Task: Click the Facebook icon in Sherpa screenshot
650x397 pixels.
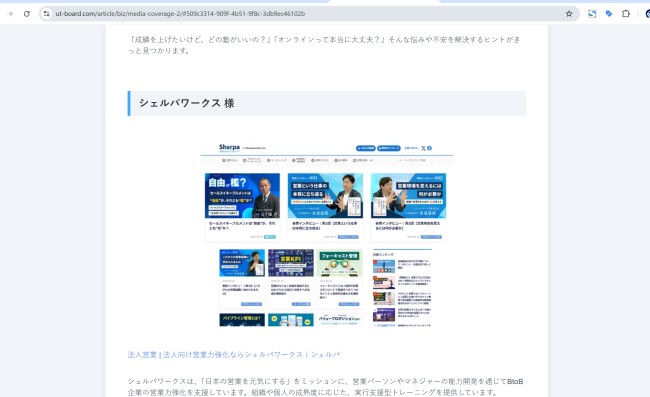Action: (429, 148)
